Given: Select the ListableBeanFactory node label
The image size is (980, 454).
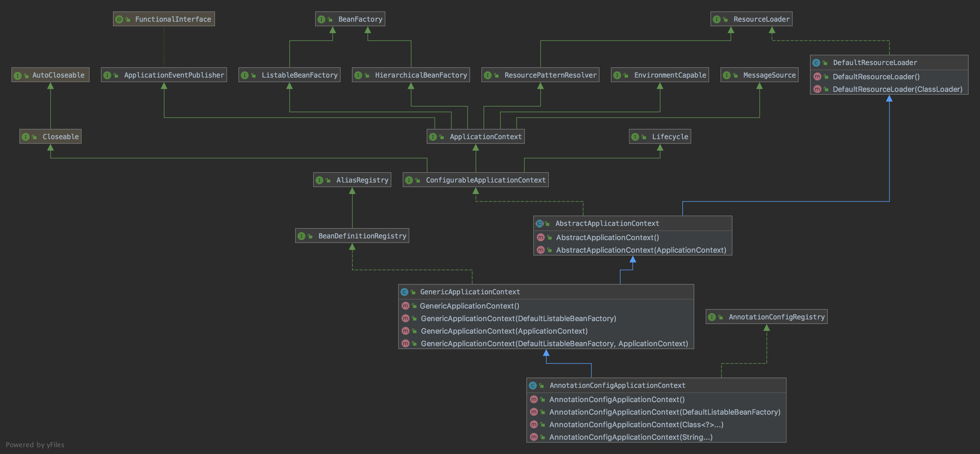Looking at the screenshot, I should [299, 75].
